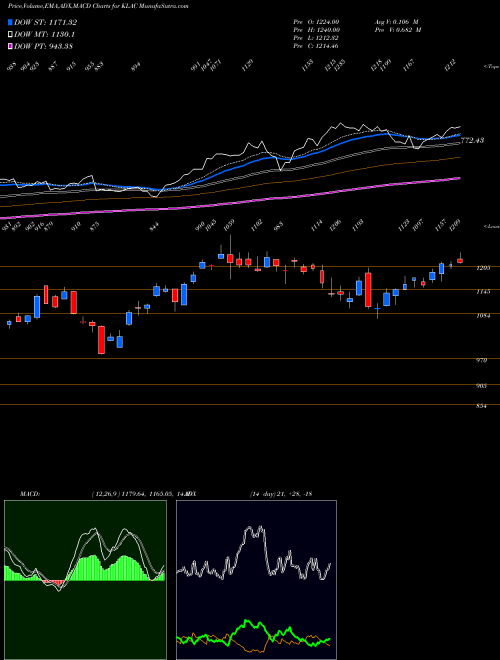Screen dimensions: 500x660
Task: Click the 1167 top value label
Action: (x=409, y=66)
